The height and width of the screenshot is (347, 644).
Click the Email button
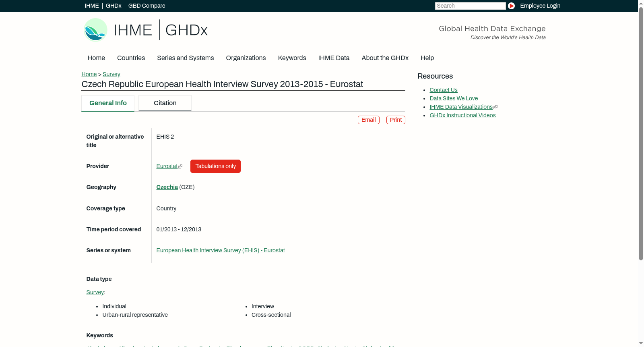[369, 120]
